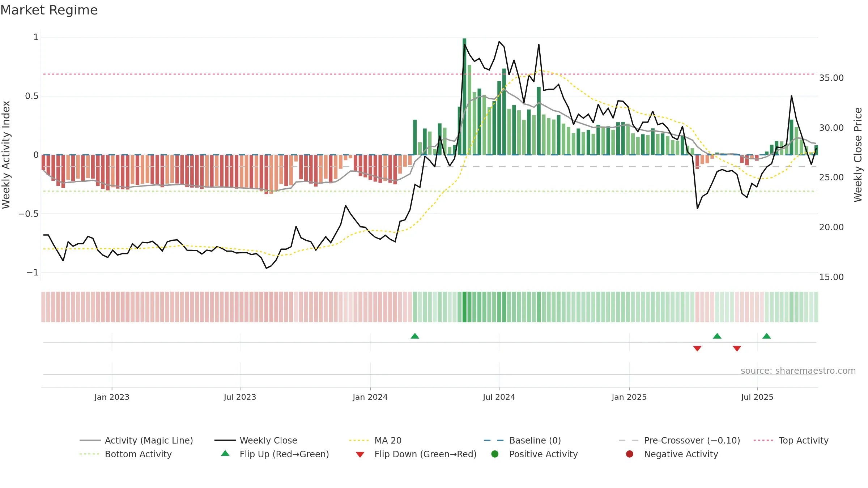The height and width of the screenshot is (488, 868).
Task: Select the red flip-down marker near June 2025
Action: click(x=737, y=348)
